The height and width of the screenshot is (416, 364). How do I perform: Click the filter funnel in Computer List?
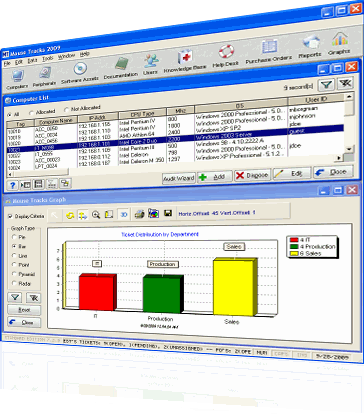(x=326, y=85)
